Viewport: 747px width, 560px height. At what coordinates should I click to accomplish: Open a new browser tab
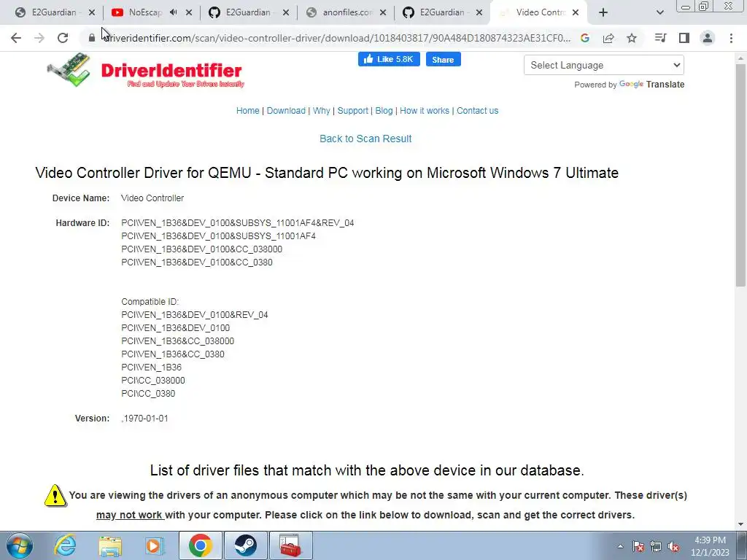click(x=603, y=12)
